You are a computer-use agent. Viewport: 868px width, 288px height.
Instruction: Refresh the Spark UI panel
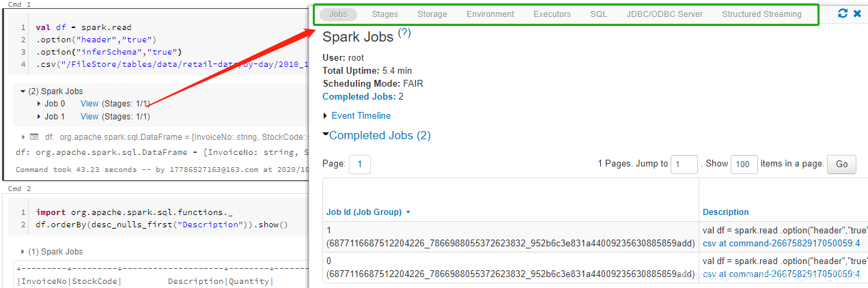843,14
